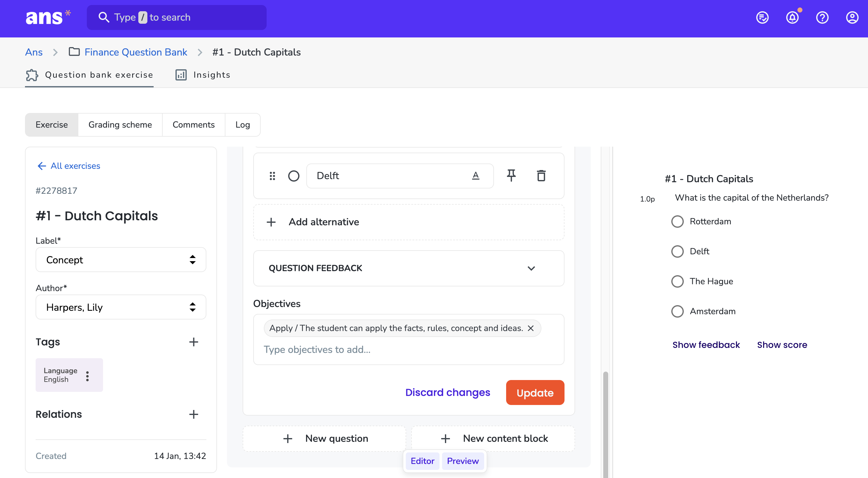Add a relation with the plus icon
The width and height of the screenshot is (868, 478).
(x=193, y=414)
